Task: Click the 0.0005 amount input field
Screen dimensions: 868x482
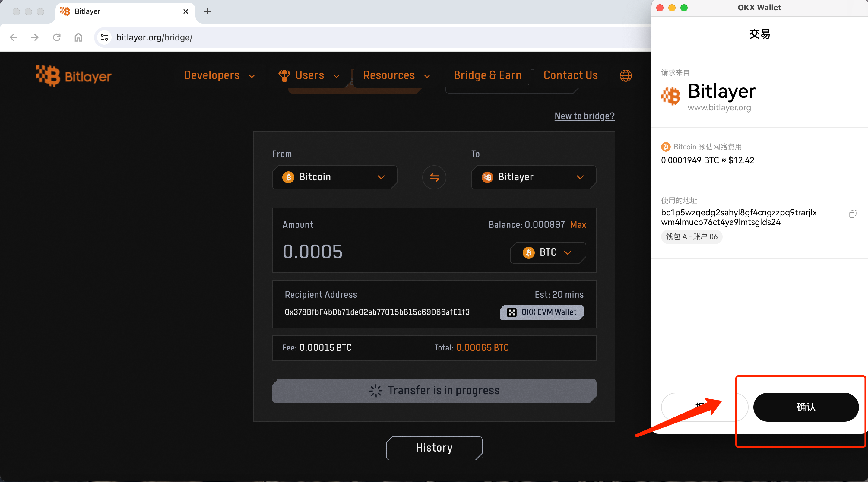Action: (x=313, y=252)
